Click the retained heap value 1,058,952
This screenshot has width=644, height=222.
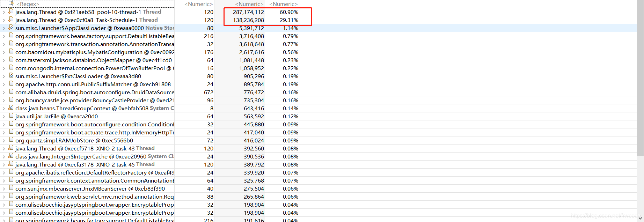click(251, 68)
